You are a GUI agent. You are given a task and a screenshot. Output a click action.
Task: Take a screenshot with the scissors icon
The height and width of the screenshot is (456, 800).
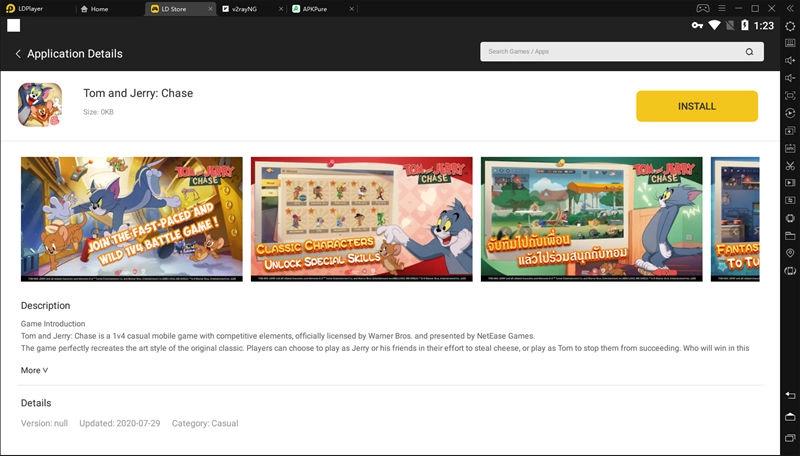tap(790, 165)
